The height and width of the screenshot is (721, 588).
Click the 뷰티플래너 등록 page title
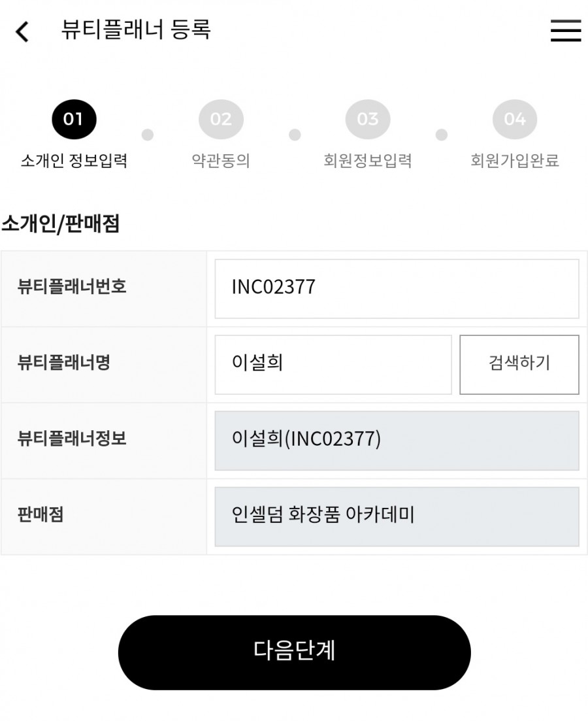pos(136,29)
